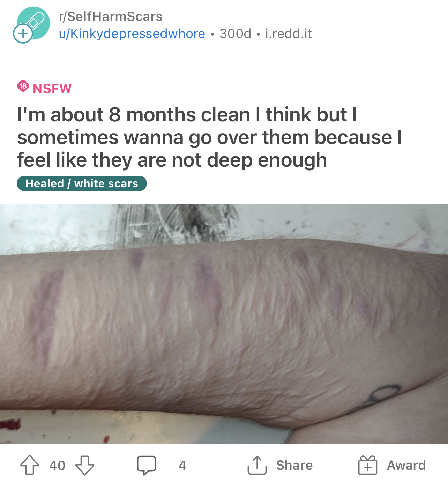Screen dimensions: 448x484
Task: Open the i.redd.it source domain link
Action: 289,33
